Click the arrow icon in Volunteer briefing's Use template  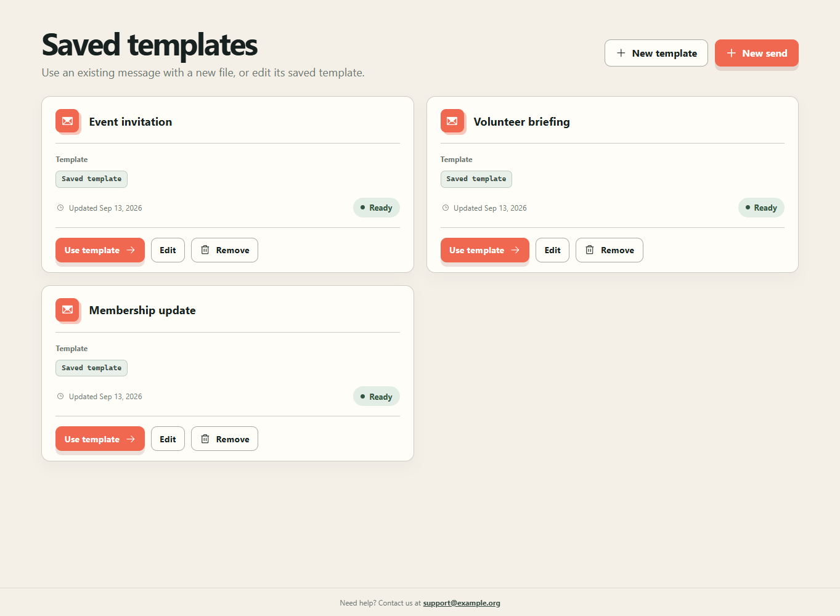[515, 250]
